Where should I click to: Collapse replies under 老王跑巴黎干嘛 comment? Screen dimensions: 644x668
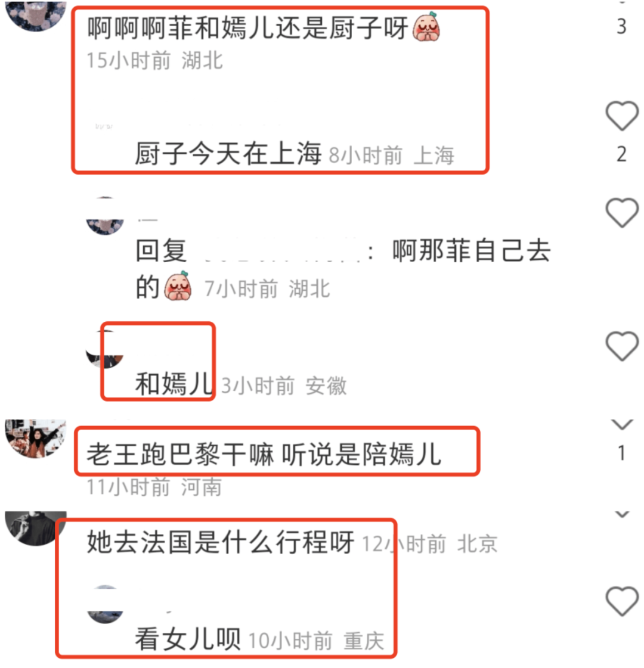622,424
